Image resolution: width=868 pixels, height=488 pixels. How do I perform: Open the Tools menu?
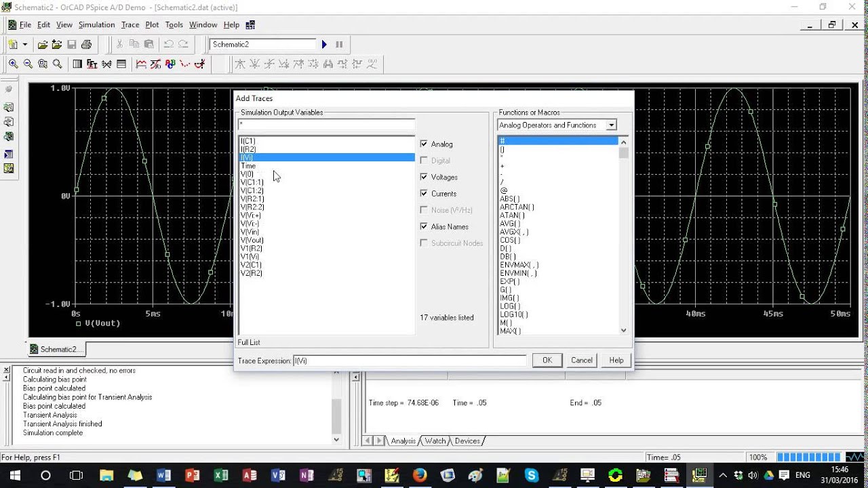pyautogui.click(x=174, y=25)
